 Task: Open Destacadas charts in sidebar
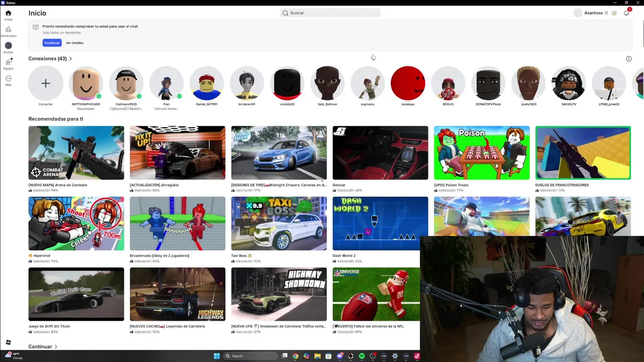(8, 30)
